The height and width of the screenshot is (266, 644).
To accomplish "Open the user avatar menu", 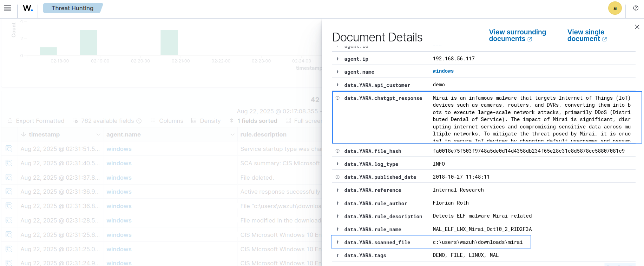I will coord(615,8).
